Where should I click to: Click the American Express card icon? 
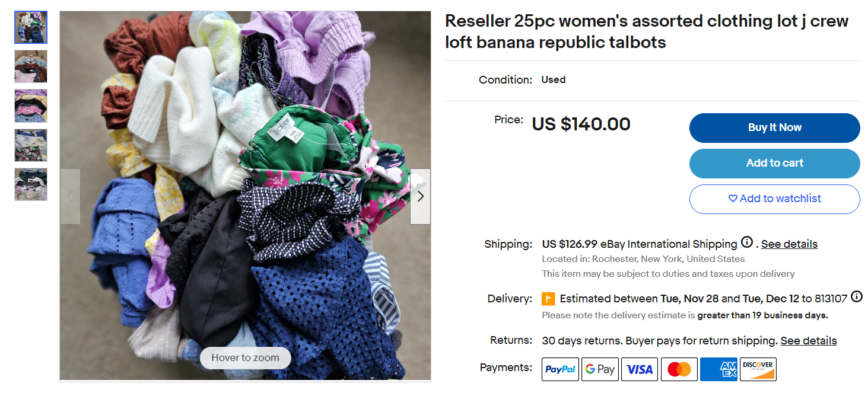(x=718, y=369)
